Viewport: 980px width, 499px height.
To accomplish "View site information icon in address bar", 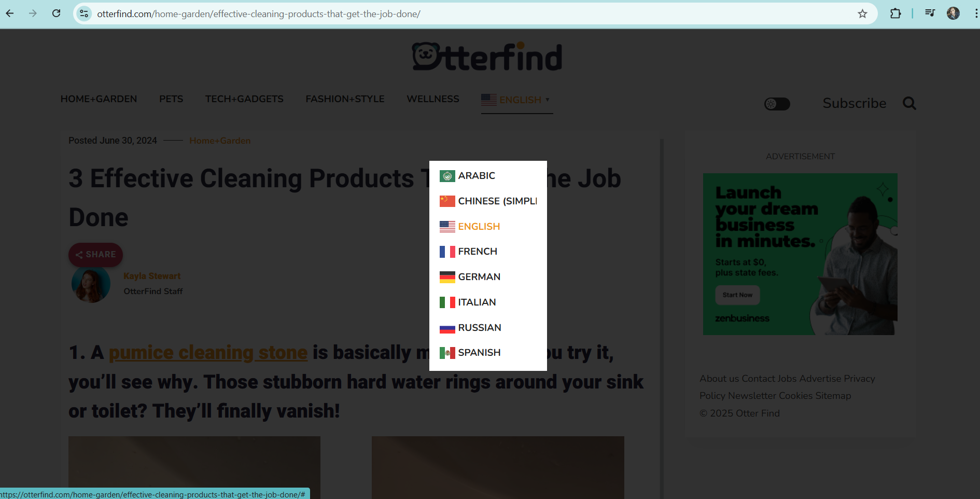I will coord(84,14).
